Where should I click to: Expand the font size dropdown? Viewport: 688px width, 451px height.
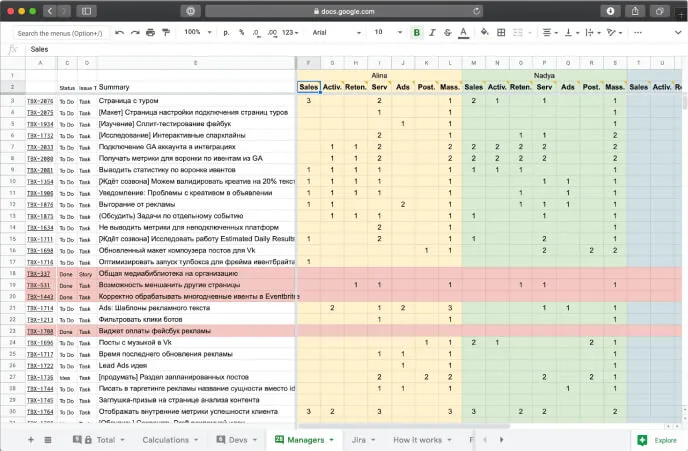tap(386, 32)
